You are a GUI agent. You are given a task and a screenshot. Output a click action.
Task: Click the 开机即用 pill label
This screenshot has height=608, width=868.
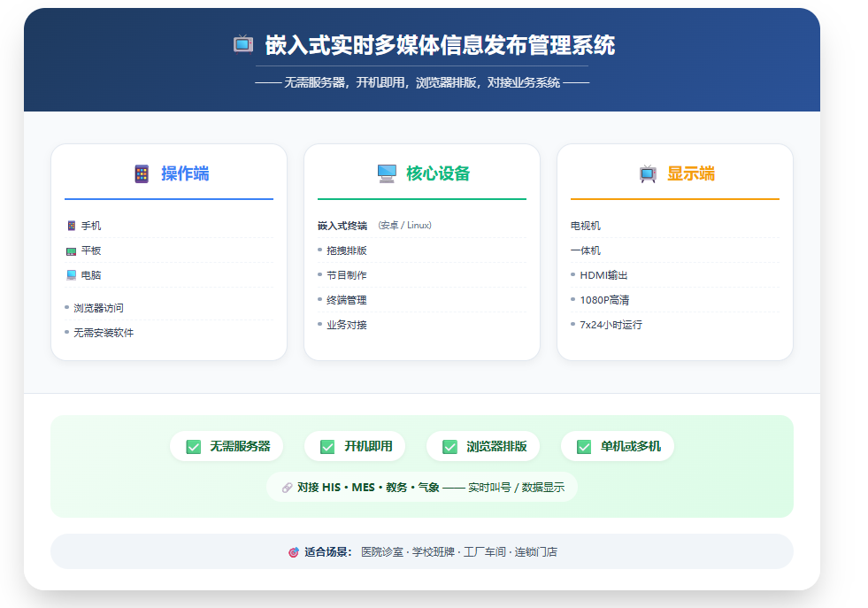tap(369, 446)
